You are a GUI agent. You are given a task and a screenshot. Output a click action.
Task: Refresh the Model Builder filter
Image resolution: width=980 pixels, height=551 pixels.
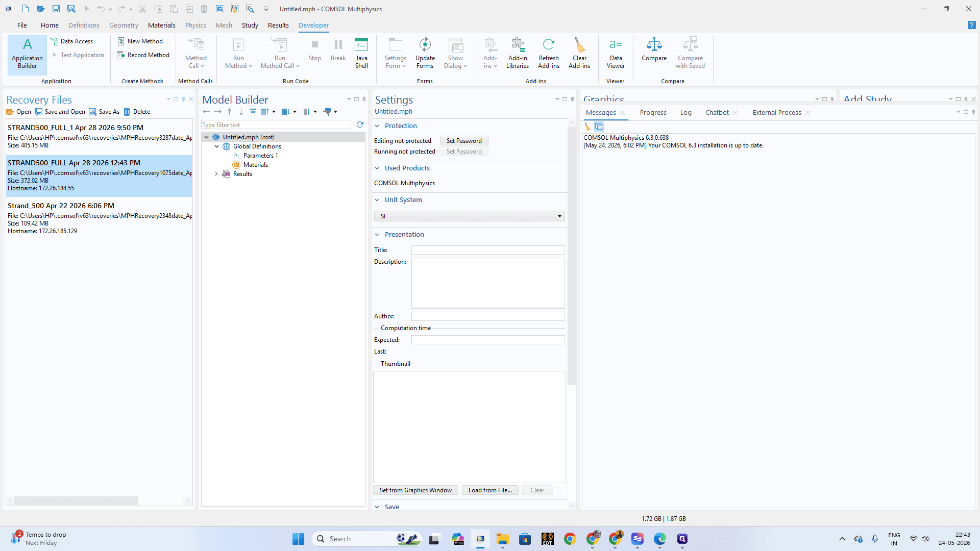tap(360, 124)
